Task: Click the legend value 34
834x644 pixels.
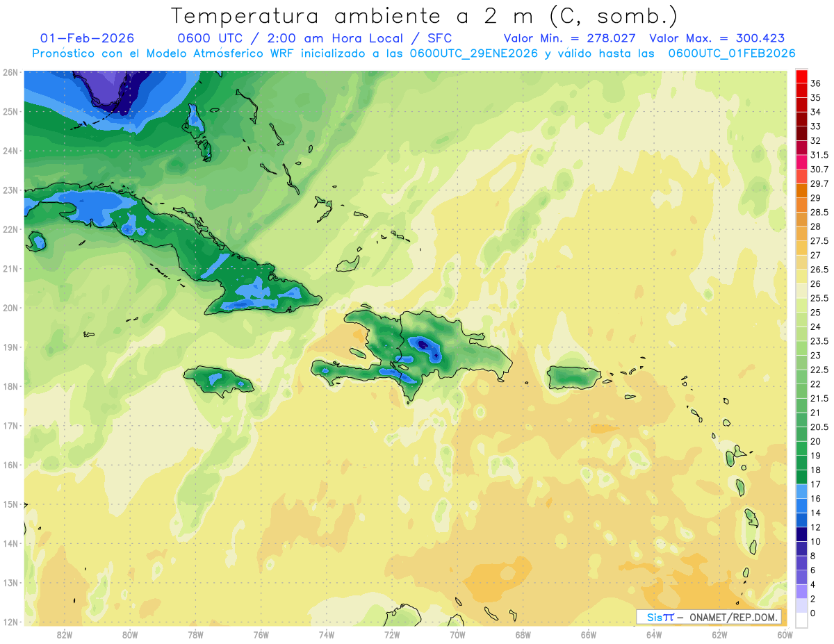Action: point(815,112)
